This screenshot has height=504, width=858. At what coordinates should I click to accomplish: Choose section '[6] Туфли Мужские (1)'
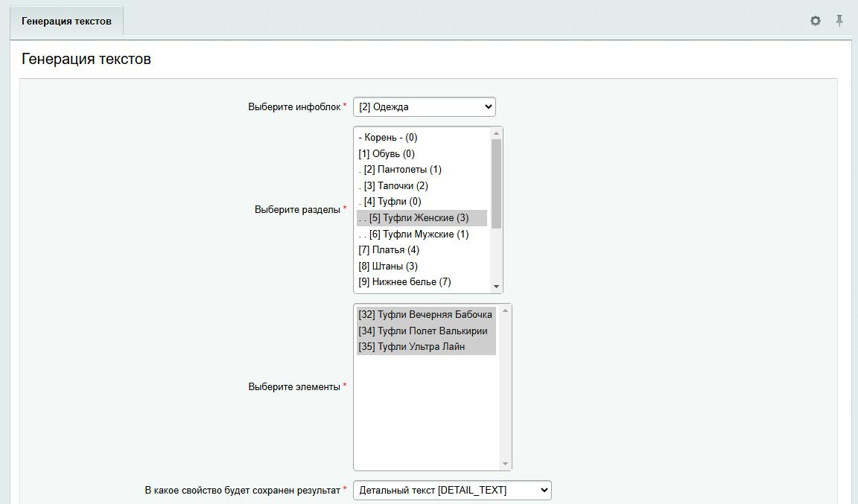414,235
